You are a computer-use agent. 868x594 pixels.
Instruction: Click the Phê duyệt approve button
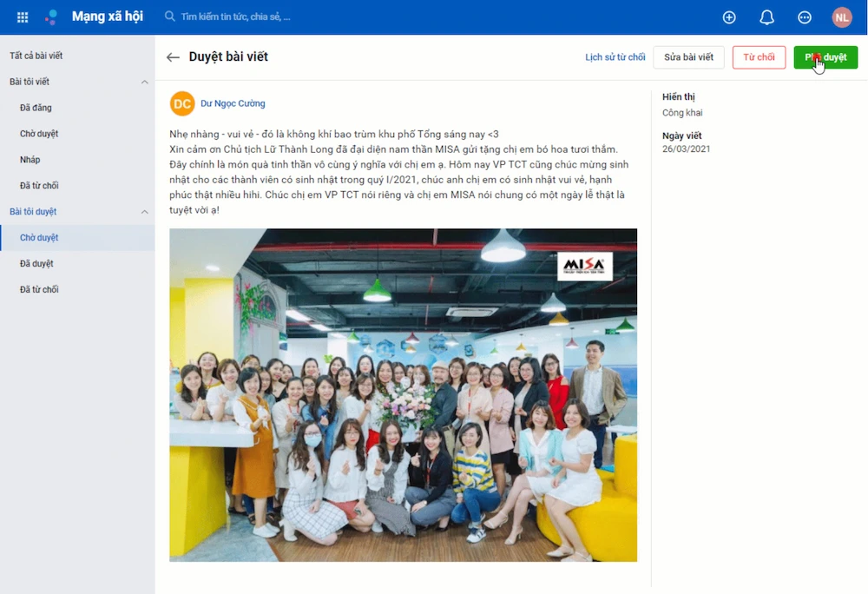click(825, 57)
